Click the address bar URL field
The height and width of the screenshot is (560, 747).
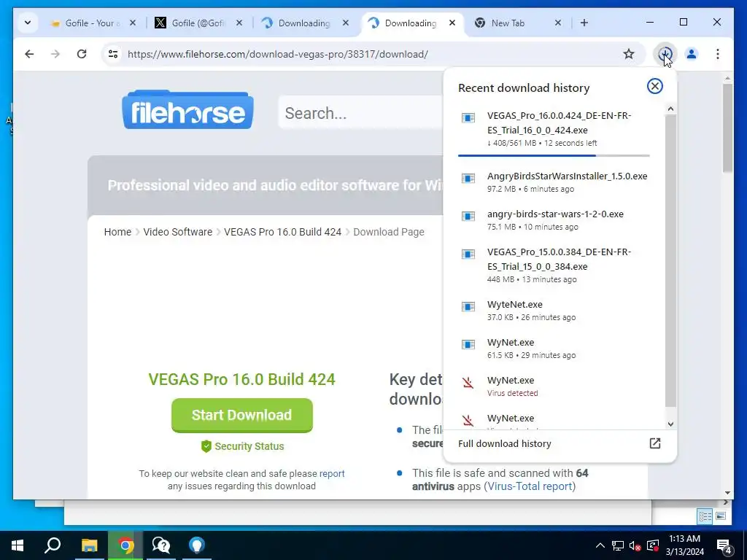[x=371, y=54]
